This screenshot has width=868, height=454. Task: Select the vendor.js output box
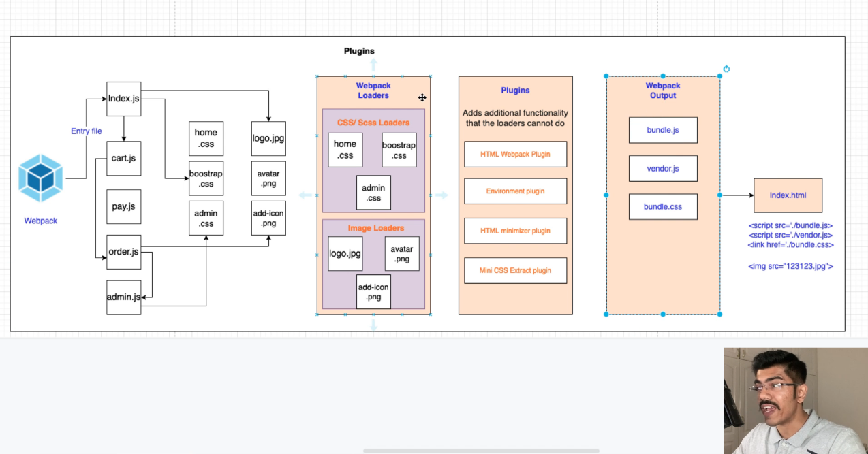tap(663, 168)
